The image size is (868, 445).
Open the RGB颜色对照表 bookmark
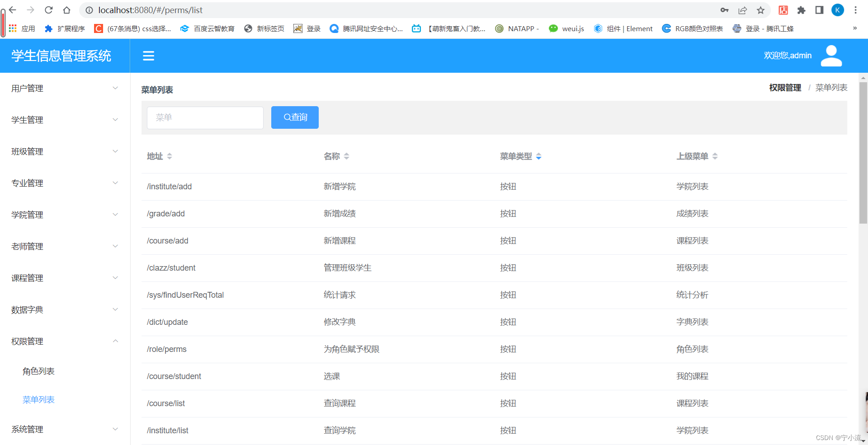pyautogui.click(x=692, y=28)
